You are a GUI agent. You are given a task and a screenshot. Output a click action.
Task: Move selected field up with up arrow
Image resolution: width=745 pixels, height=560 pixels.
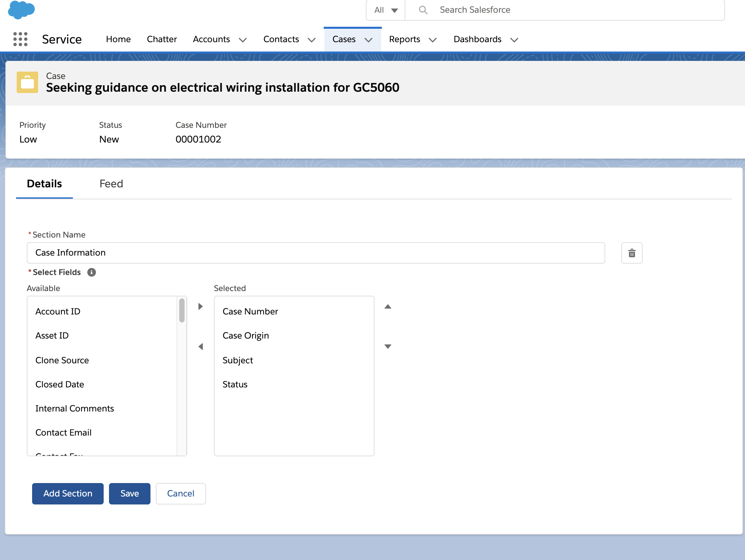click(388, 306)
